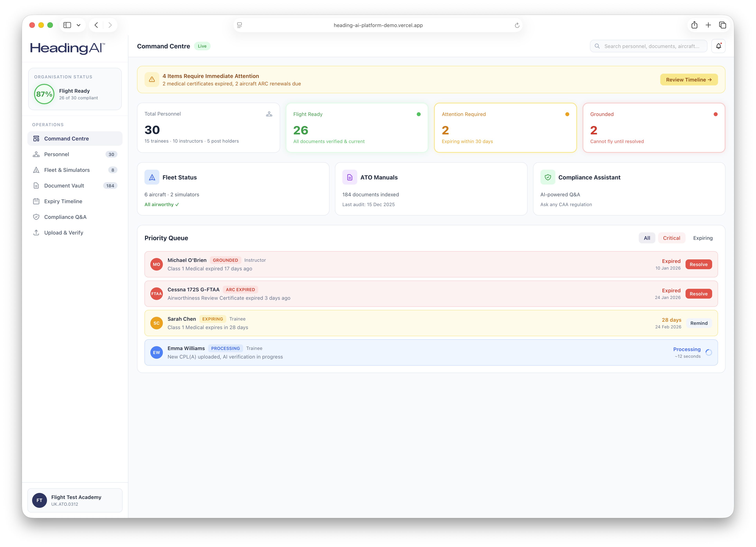Select the All filter in Priority Queue

tap(647, 238)
